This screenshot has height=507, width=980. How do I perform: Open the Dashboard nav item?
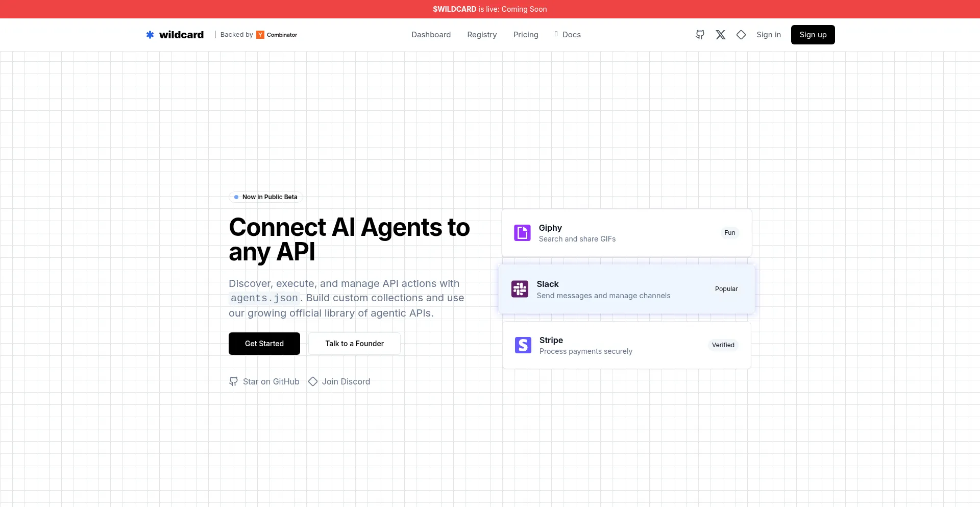pyautogui.click(x=431, y=35)
